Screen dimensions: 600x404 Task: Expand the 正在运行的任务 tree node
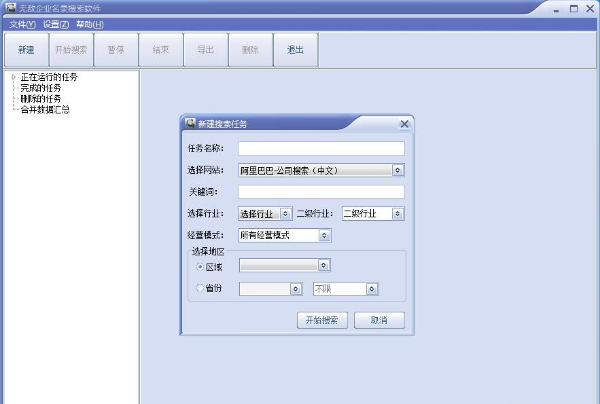(x=13, y=76)
